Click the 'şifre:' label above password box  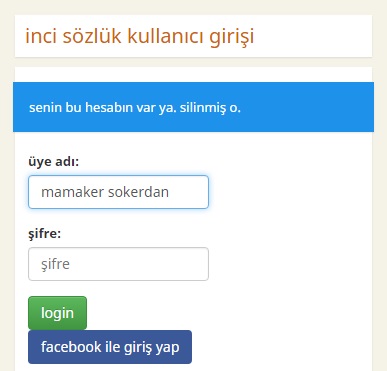(x=45, y=234)
